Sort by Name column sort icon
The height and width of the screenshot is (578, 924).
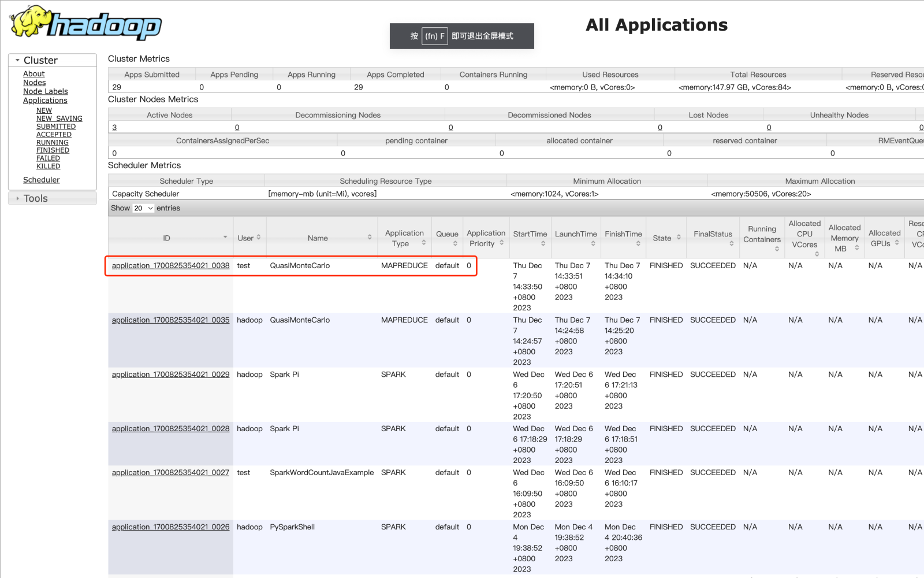[x=370, y=238]
